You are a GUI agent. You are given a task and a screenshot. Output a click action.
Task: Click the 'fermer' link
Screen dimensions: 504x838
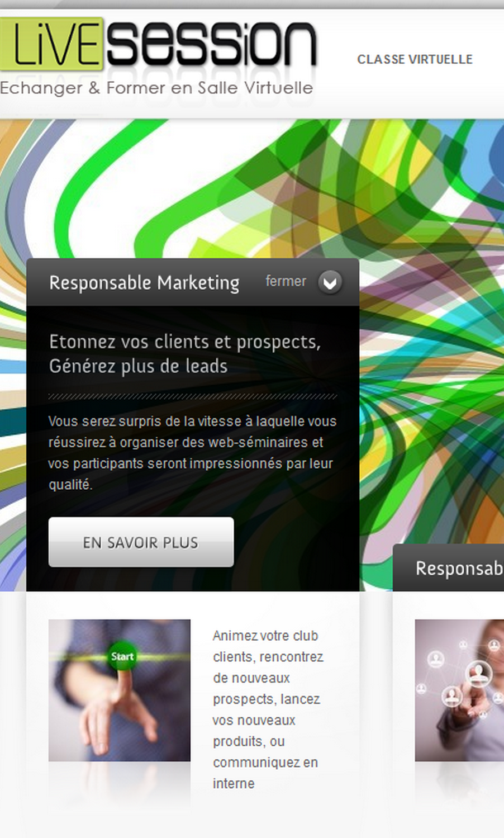pyautogui.click(x=286, y=281)
